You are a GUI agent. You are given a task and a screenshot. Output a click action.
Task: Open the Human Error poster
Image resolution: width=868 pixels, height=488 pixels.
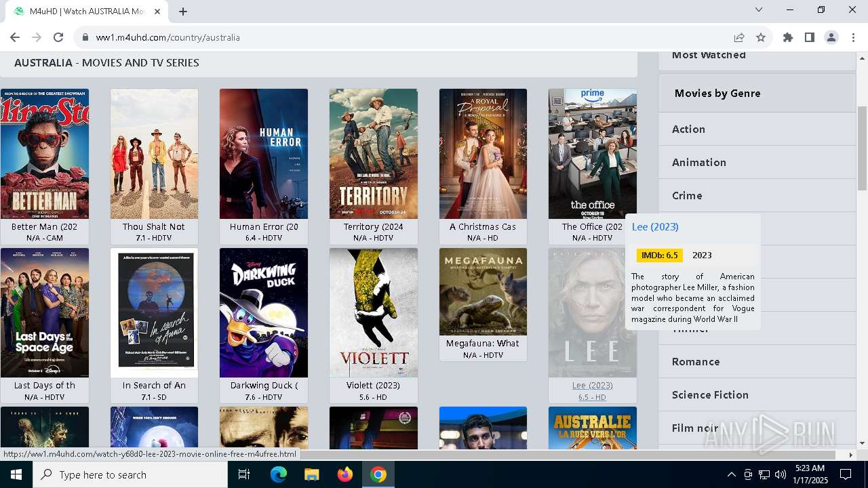click(x=264, y=154)
